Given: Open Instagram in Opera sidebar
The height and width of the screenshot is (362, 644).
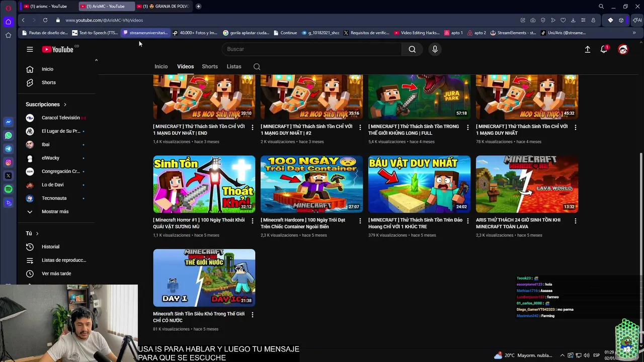Looking at the screenshot, I should (8, 162).
